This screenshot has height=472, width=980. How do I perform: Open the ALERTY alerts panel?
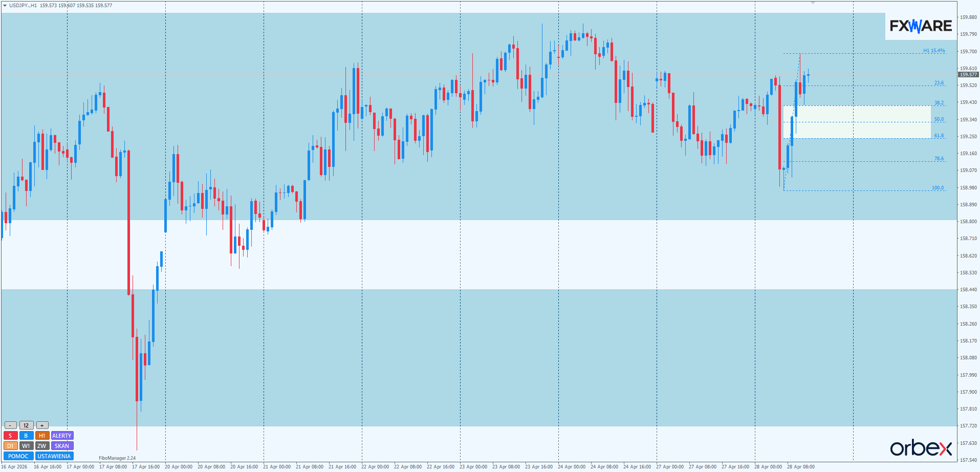click(62, 436)
